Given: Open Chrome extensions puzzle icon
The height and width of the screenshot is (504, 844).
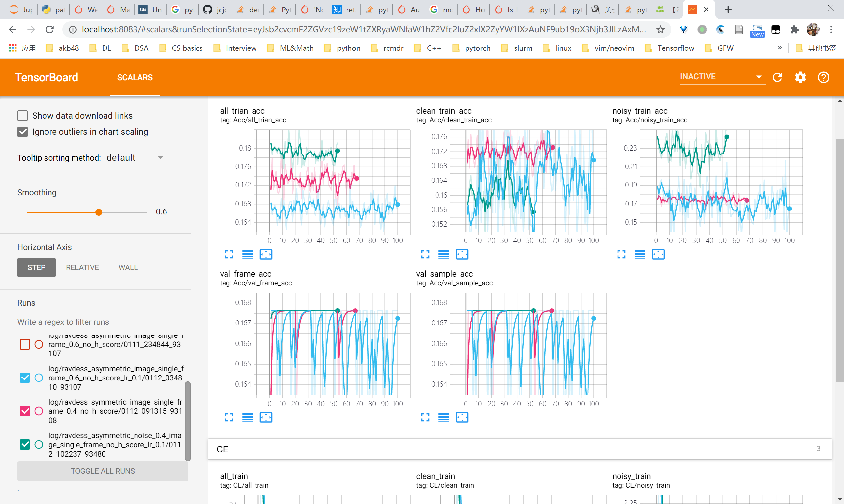Looking at the screenshot, I should 794,30.
